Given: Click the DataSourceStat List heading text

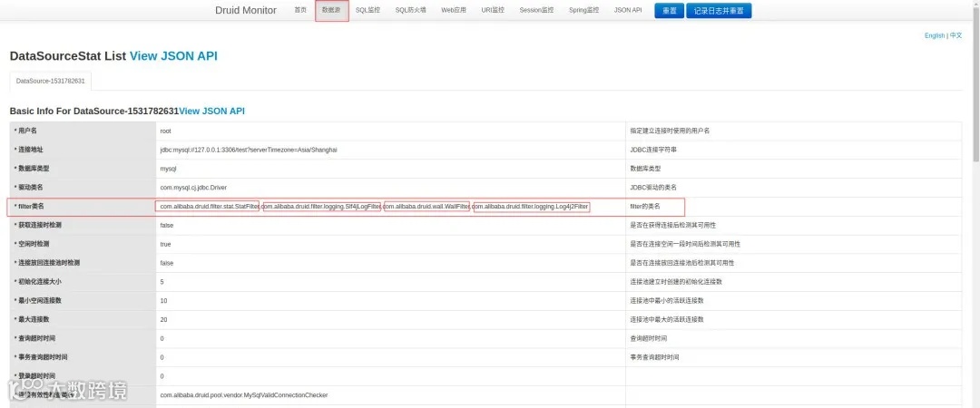Looking at the screenshot, I should tap(68, 56).
